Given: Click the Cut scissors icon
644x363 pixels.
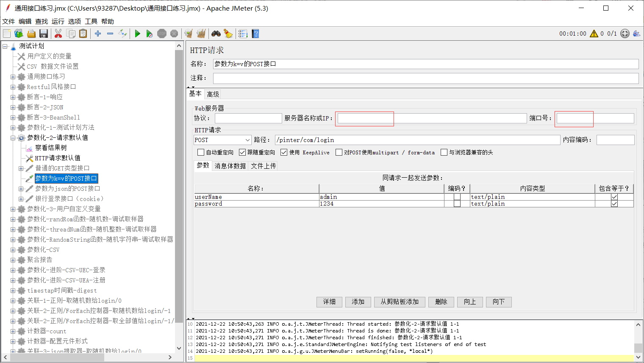Looking at the screenshot, I should tap(58, 34).
